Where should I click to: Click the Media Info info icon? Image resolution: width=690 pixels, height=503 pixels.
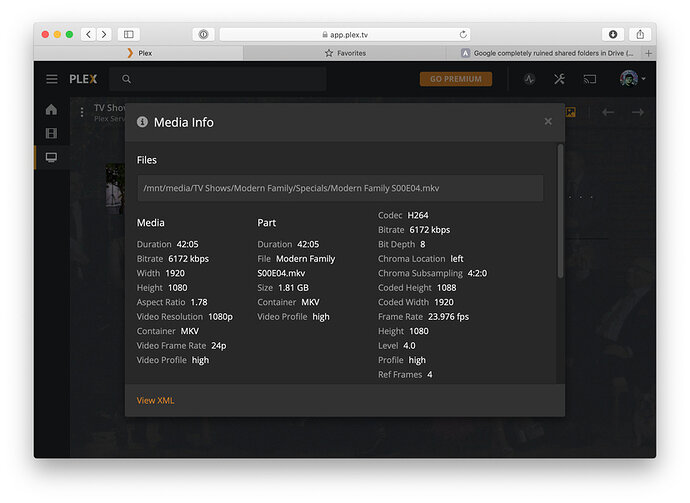click(x=142, y=122)
